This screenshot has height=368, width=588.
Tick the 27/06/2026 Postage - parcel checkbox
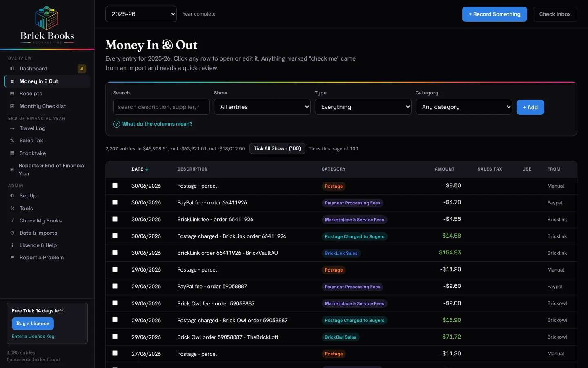pos(115,353)
